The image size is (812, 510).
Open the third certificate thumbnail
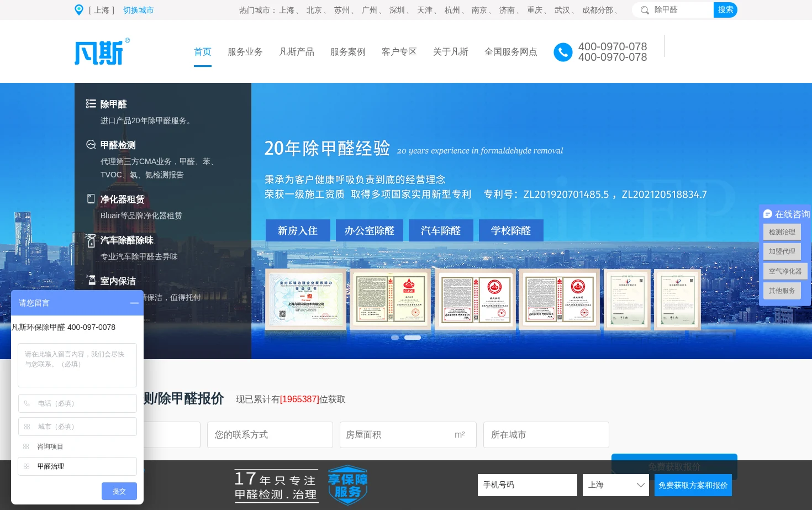475,299
